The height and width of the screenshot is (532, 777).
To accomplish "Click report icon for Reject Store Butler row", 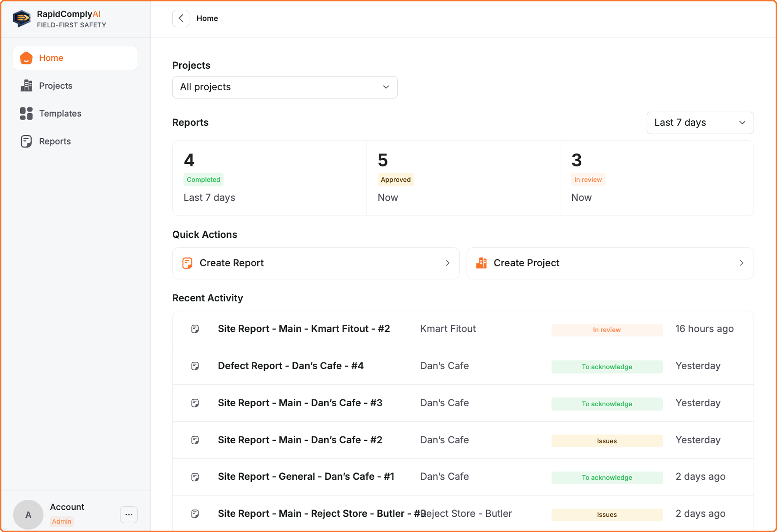I will pyautogui.click(x=195, y=514).
